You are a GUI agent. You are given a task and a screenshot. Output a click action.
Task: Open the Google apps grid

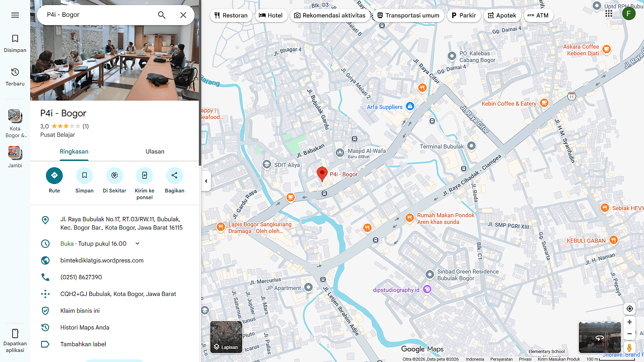(609, 14)
